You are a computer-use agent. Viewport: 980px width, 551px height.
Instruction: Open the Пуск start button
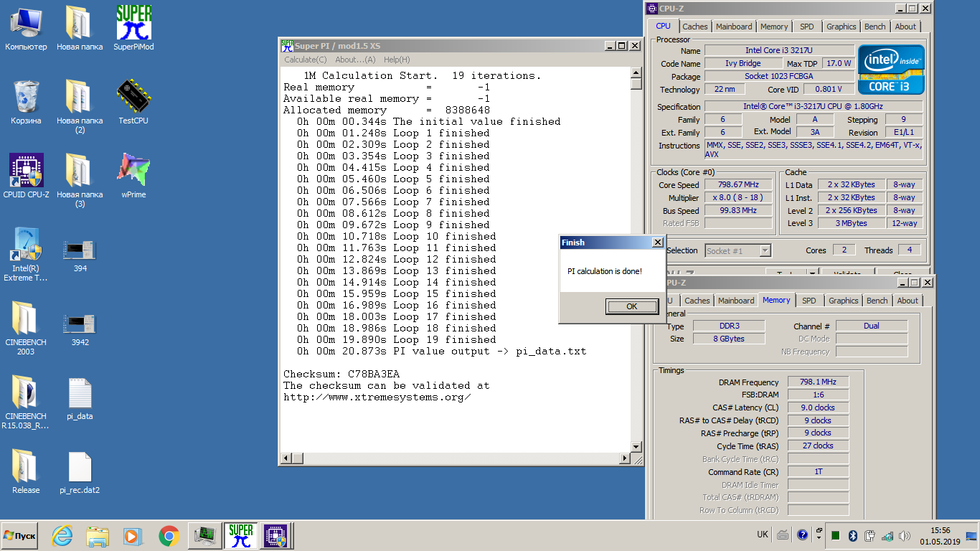20,535
